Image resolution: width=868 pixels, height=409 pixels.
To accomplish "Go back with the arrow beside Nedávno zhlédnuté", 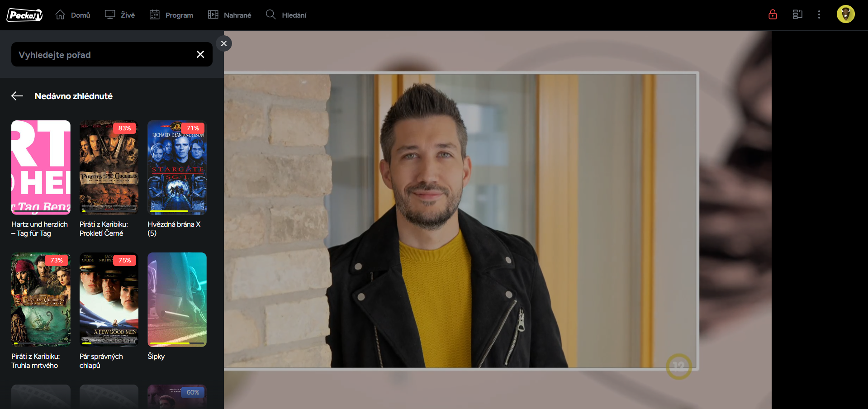I will coord(17,96).
